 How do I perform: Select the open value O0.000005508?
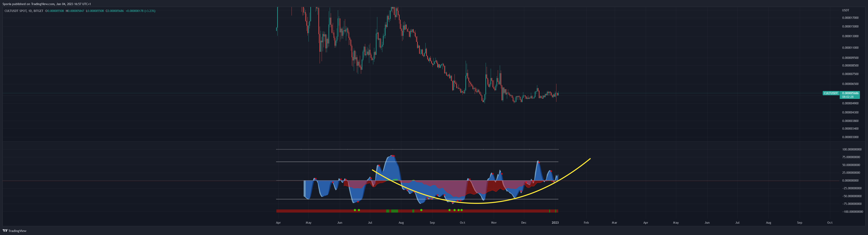coord(55,11)
